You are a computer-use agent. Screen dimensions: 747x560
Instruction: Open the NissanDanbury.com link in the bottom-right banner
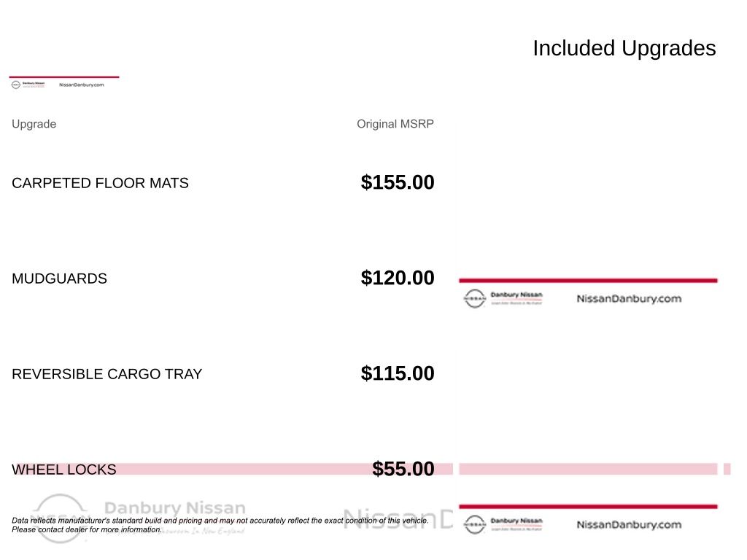click(x=629, y=524)
